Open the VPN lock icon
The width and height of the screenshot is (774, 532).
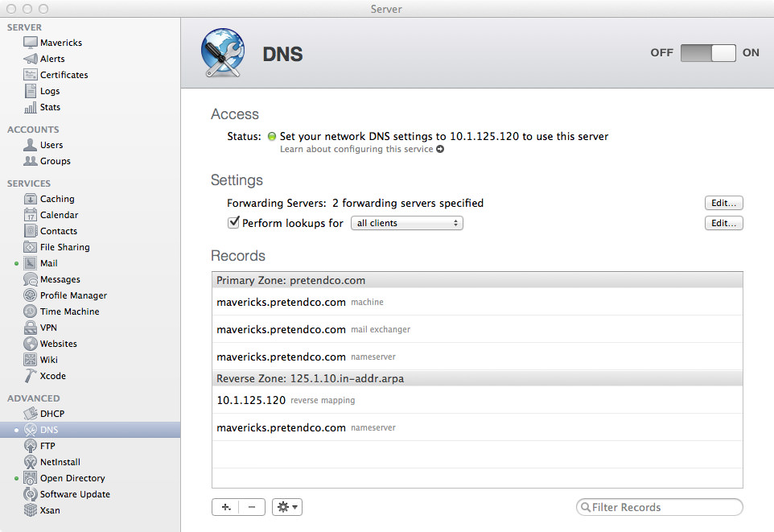point(30,328)
